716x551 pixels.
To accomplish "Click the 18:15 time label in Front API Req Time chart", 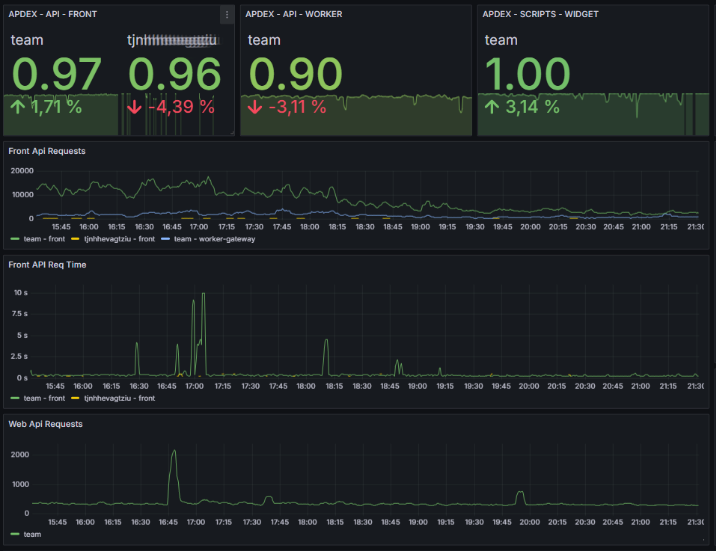I will [334, 386].
